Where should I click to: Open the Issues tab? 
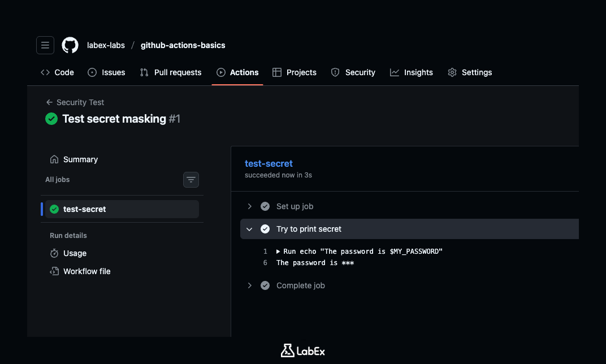pos(106,73)
